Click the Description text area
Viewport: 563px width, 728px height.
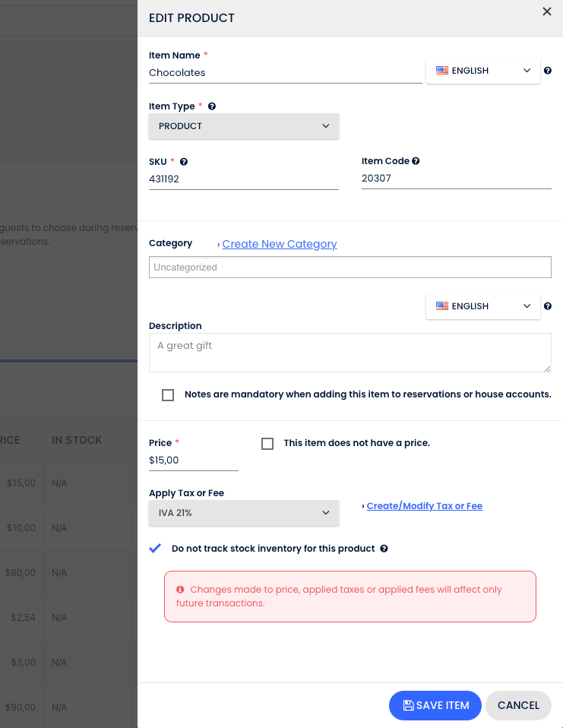(x=350, y=353)
